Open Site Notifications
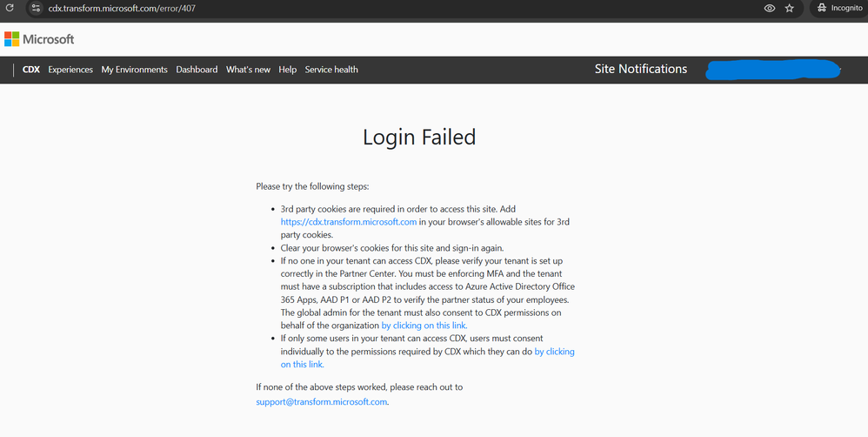Image resolution: width=868 pixels, height=437 pixels. 641,70
